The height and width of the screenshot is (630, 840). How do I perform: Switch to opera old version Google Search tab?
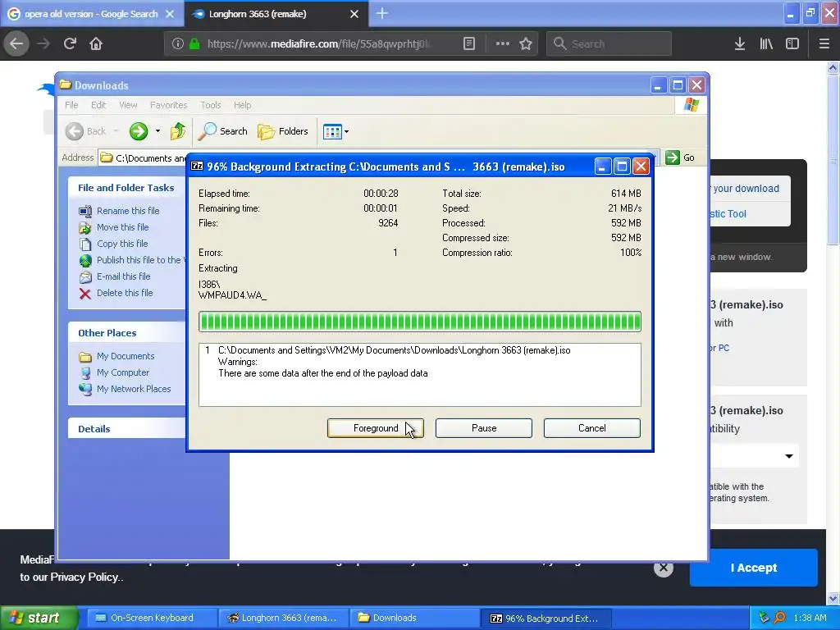coord(92,14)
